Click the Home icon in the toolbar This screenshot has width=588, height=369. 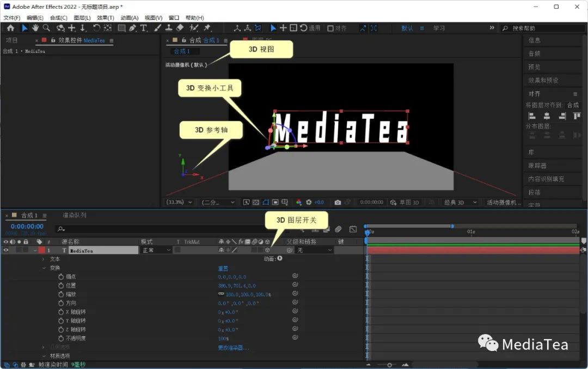(x=10, y=28)
